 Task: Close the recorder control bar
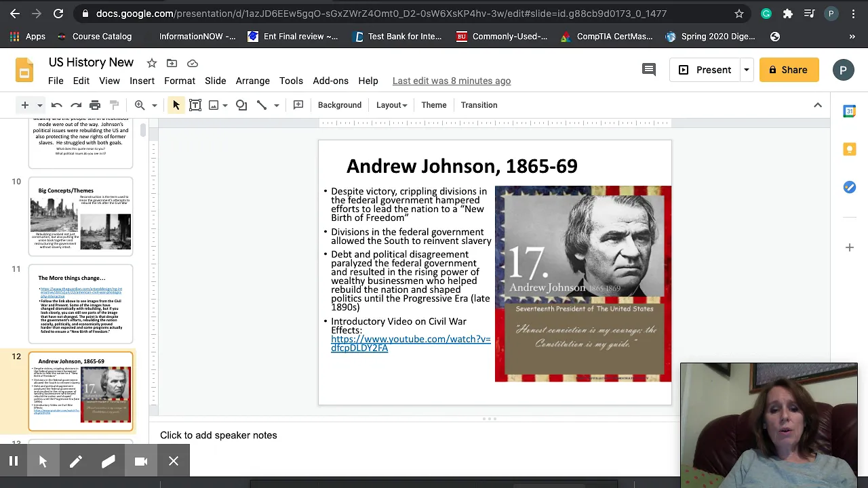click(174, 462)
